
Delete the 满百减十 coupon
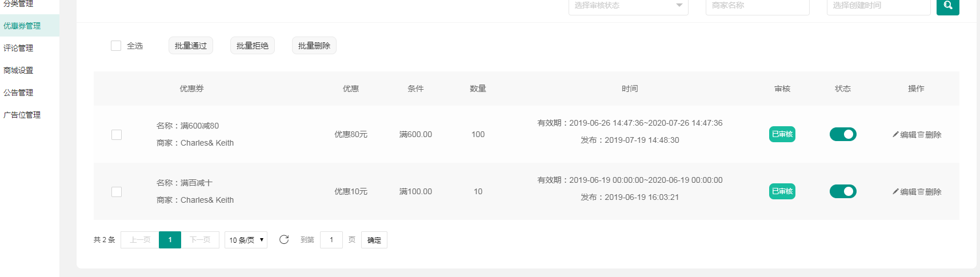(930, 192)
